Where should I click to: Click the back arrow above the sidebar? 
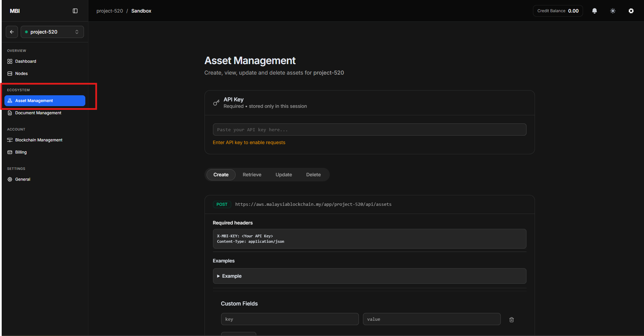[12, 32]
